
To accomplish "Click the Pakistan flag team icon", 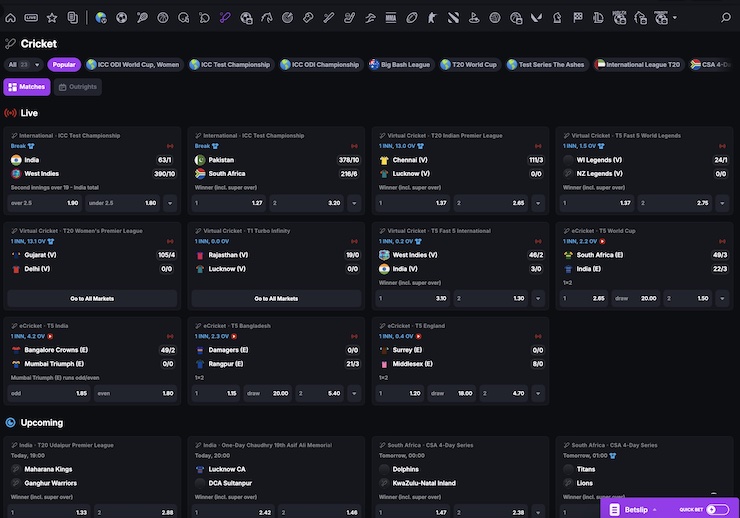I will (200, 159).
